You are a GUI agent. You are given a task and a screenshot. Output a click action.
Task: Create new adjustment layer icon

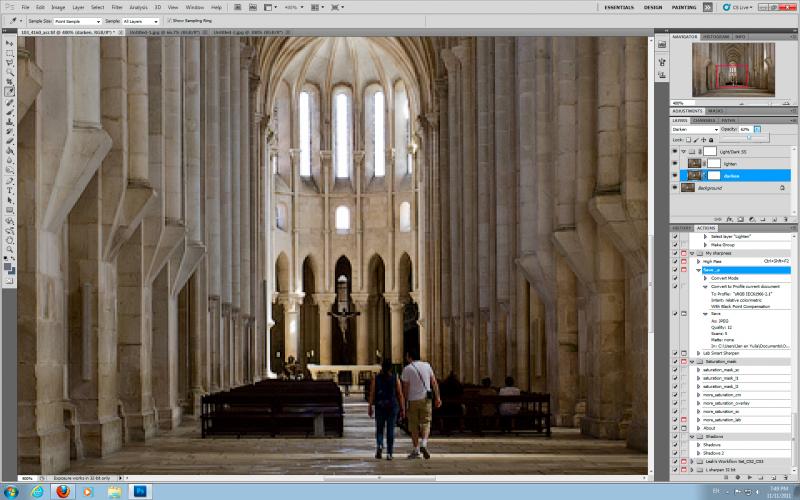(752, 219)
